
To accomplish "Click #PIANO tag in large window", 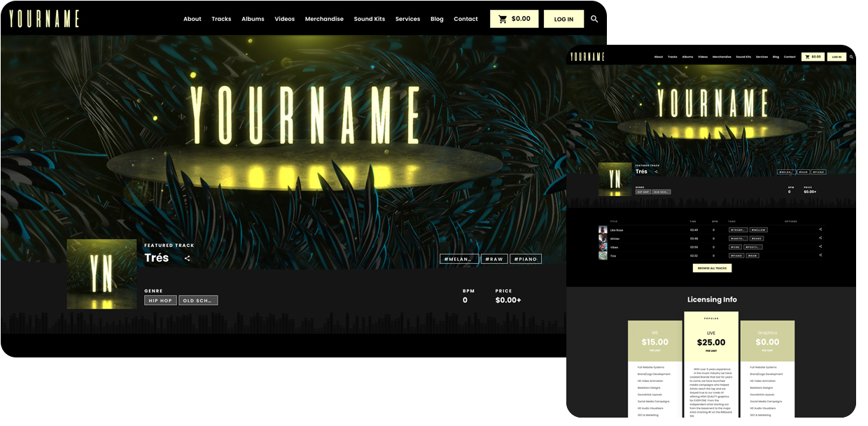I will coord(526,259).
